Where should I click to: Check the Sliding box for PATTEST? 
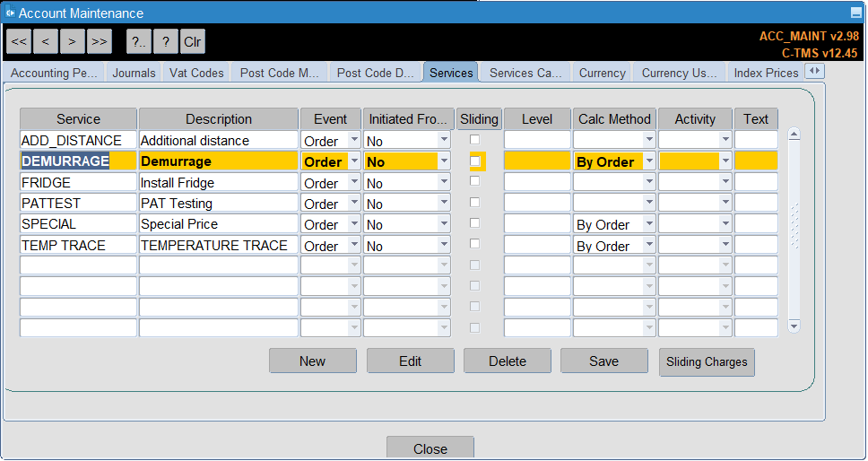point(474,202)
